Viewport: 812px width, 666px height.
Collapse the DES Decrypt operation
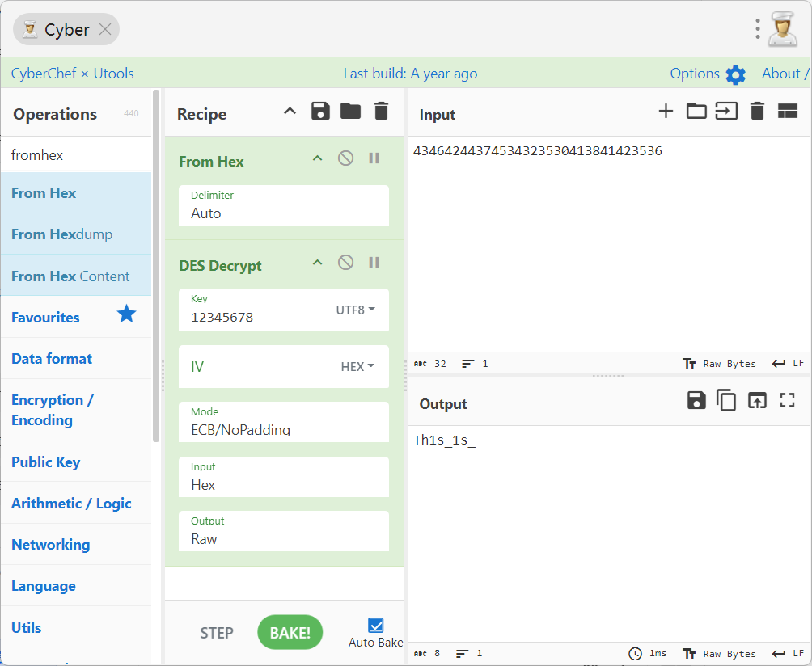click(318, 263)
